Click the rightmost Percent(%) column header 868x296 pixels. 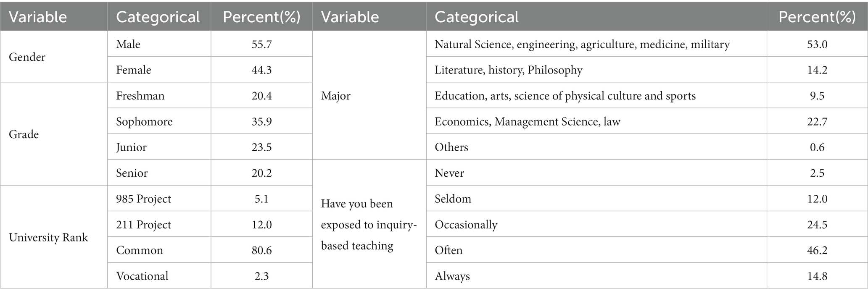pyautogui.click(x=817, y=17)
